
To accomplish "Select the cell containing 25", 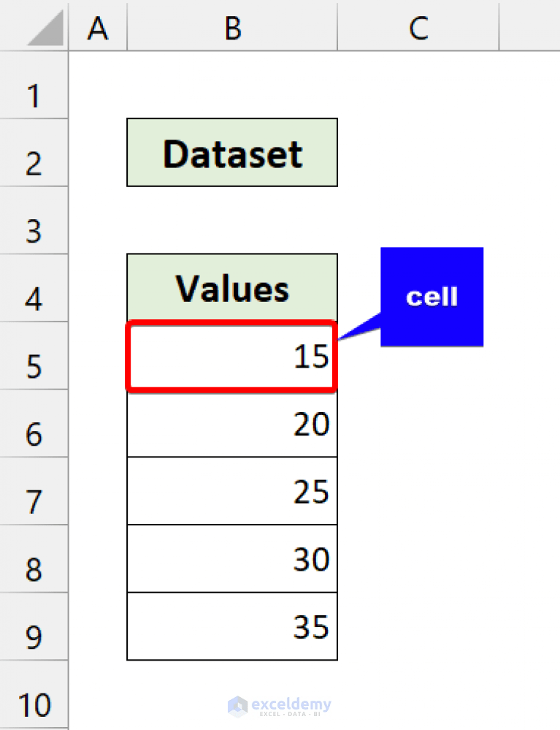I will pos(231,491).
